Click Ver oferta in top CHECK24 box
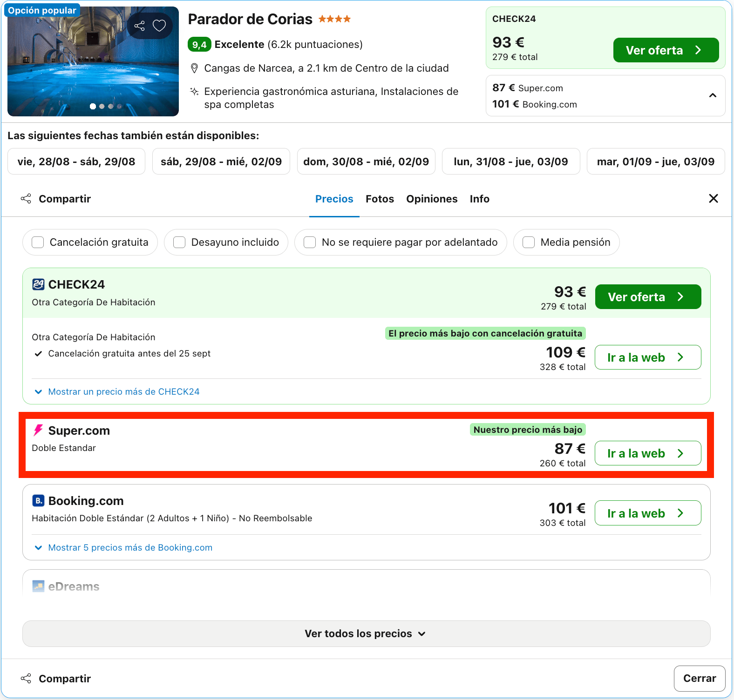The width and height of the screenshot is (734, 700). [666, 50]
